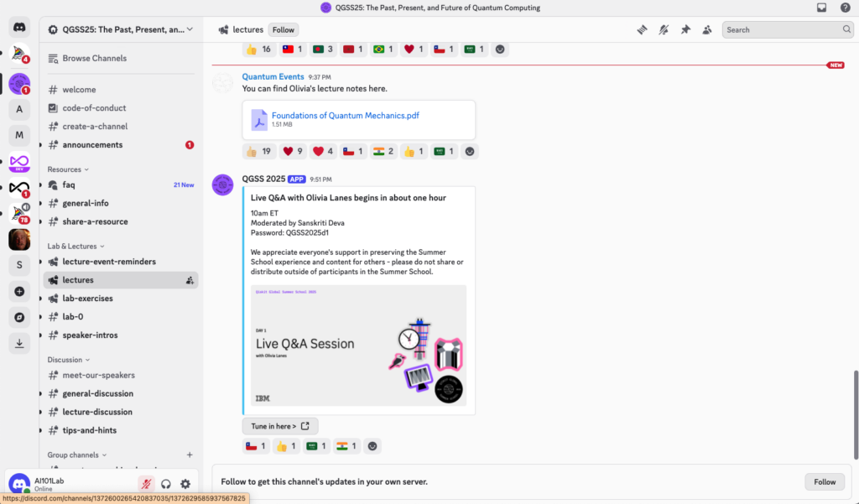Click the Quantum Events username
Image resolution: width=859 pixels, height=504 pixels.
pos(273,76)
